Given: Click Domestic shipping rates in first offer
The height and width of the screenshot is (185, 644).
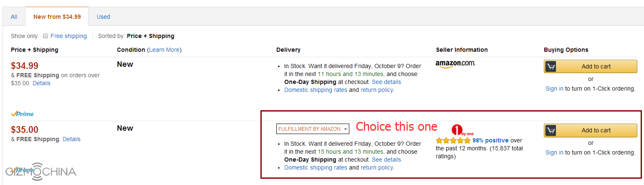Looking at the screenshot, I should [x=316, y=90].
